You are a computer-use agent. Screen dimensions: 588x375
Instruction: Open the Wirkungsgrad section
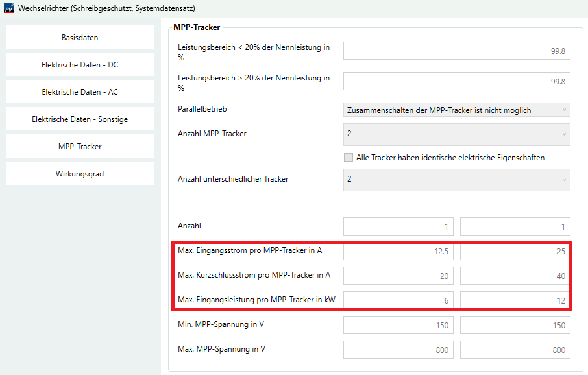click(x=80, y=174)
